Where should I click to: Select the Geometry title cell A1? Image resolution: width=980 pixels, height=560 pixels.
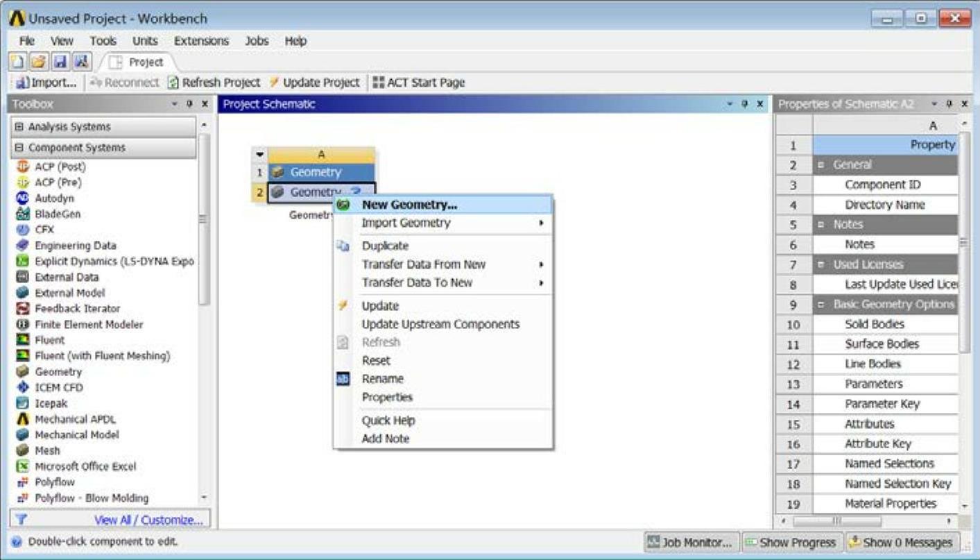(x=321, y=172)
